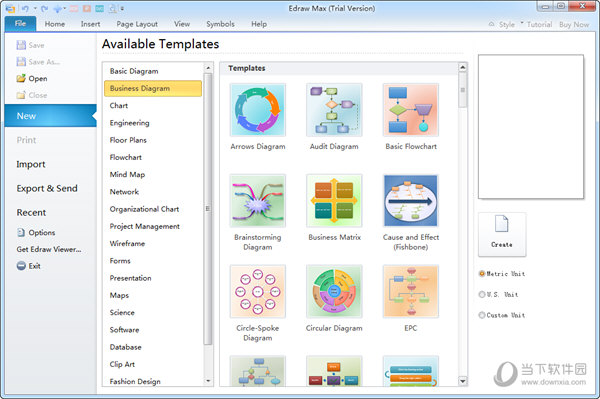Choose the Floor Plans category

tap(153, 140)
